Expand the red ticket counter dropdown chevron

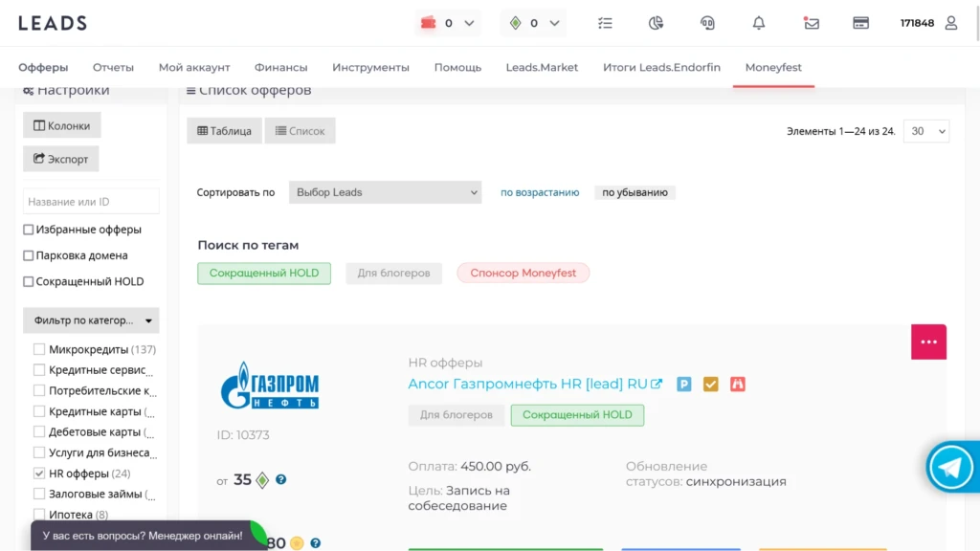coord(469,23)
